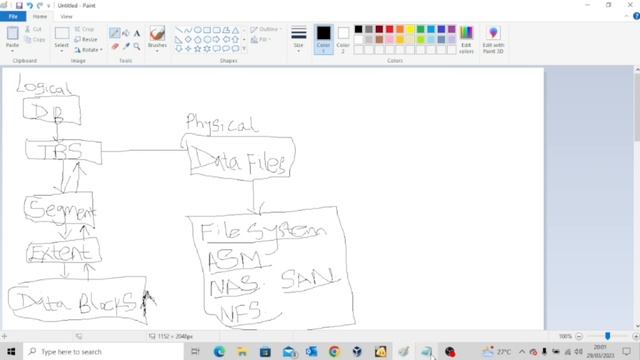This screenshot has height=360, width=640.
Task: Select the Color picker eyedropper tool
Action: pos(126,47)
